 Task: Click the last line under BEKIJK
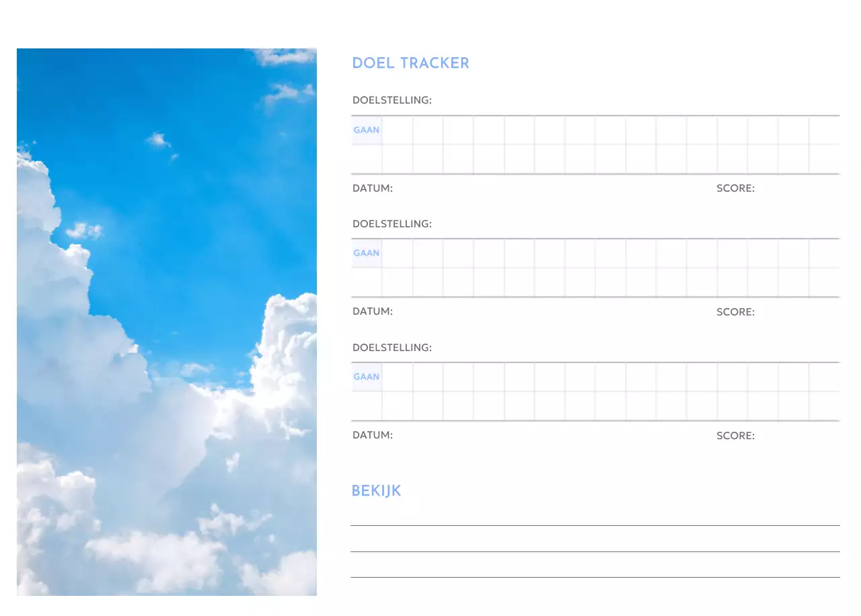coord(595,577)
